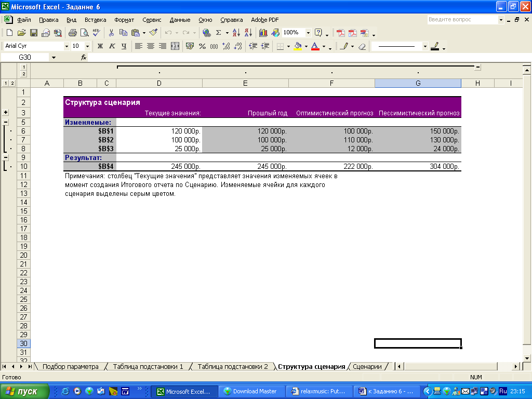Screen dimensions: 532x399
Task: Click the Insert Function fx button
Action: click(84, 57)
